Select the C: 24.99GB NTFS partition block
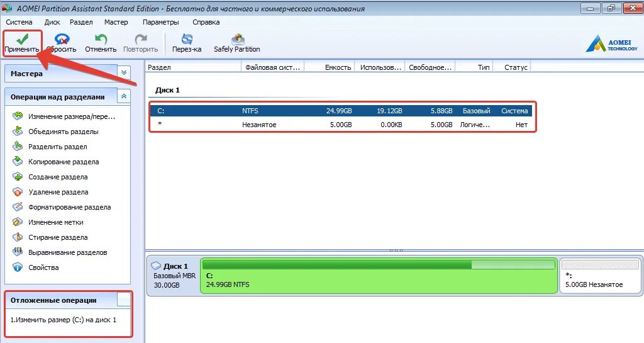 (x=379, y=276)
